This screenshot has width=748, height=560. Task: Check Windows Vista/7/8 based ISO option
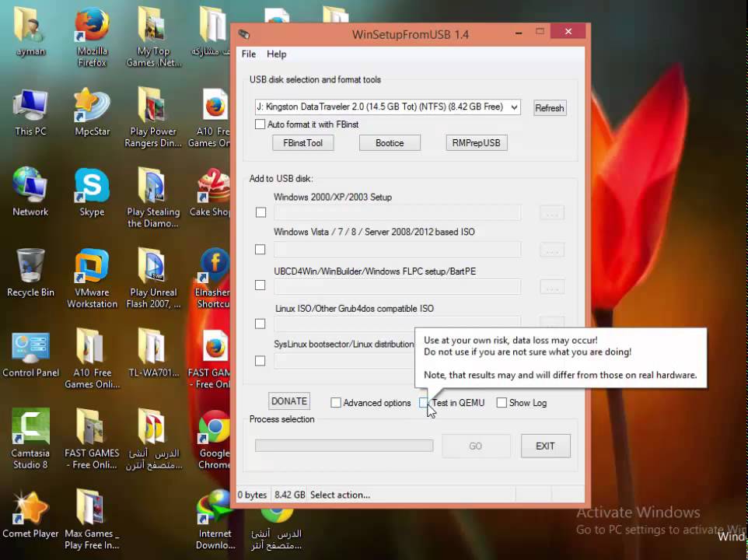[260, 250]
